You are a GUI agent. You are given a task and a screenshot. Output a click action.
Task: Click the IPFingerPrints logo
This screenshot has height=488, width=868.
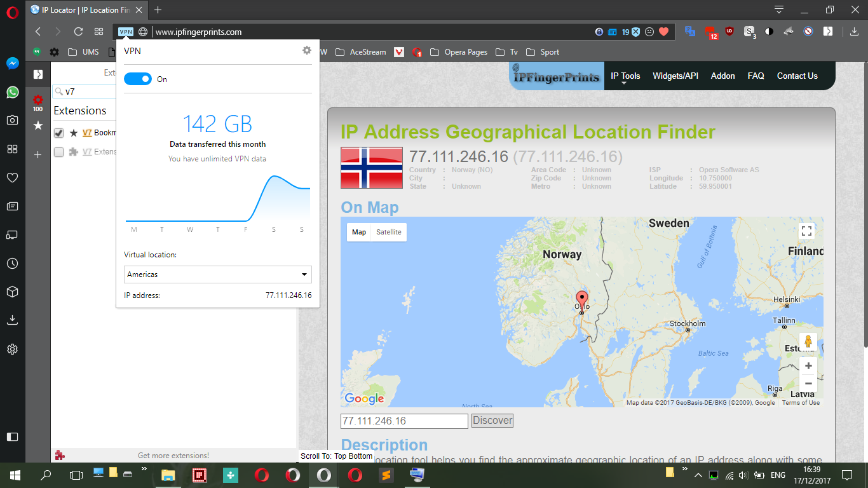pyautogui.click(x=557, y=76)
